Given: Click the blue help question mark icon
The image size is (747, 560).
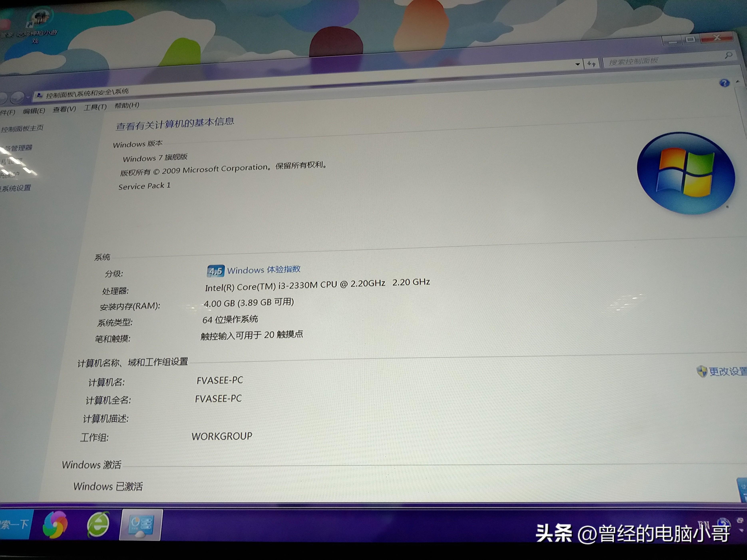Looking at the screenshot, I should pos(724,83).
